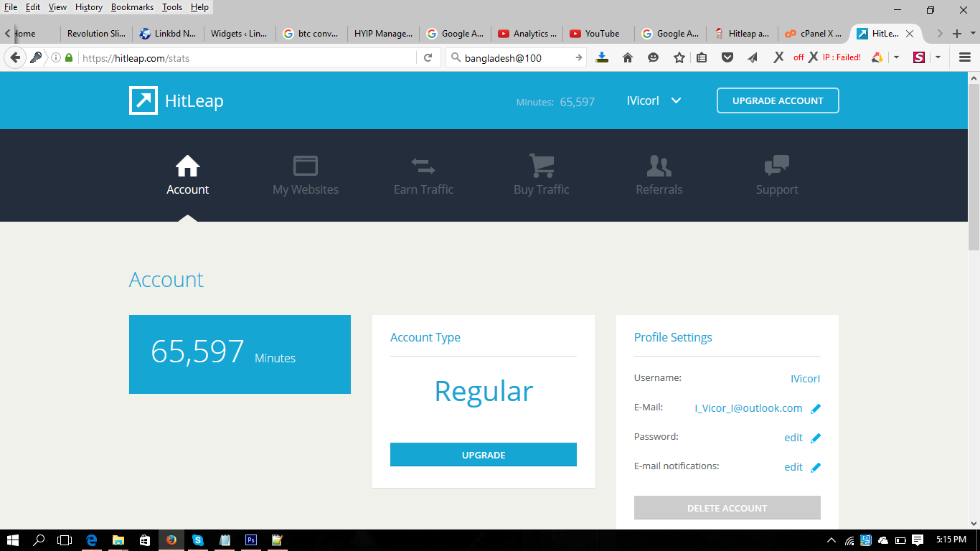This screenshot has width=980, height=551.
Task: Open the Account section via house icon
Action: coord(188,166)
